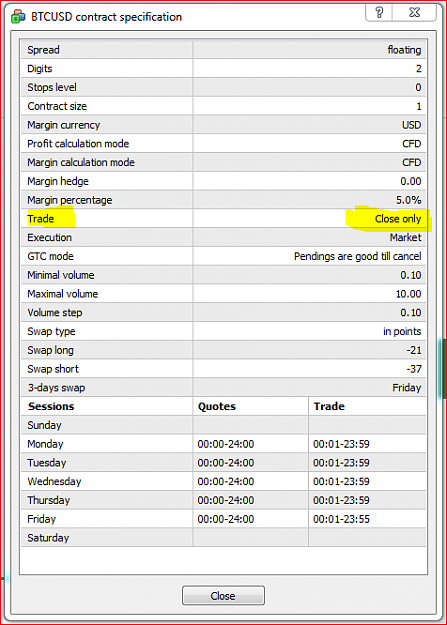Select the 'Sunday' session row
447x625 pixels.
223,425
